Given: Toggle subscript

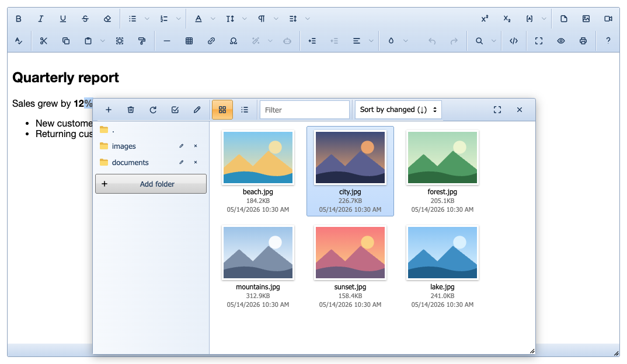Looking at the screenshot, I should tap(507, 19).
